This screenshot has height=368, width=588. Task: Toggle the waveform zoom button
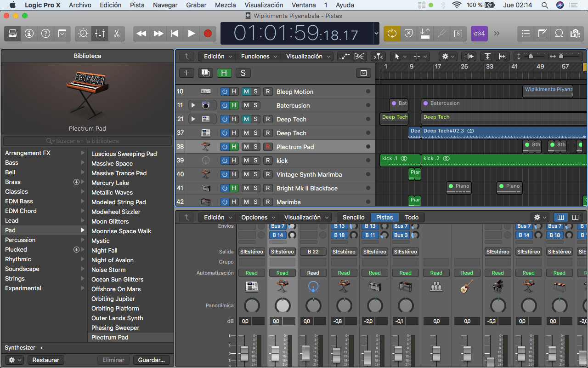click(469, 56)
